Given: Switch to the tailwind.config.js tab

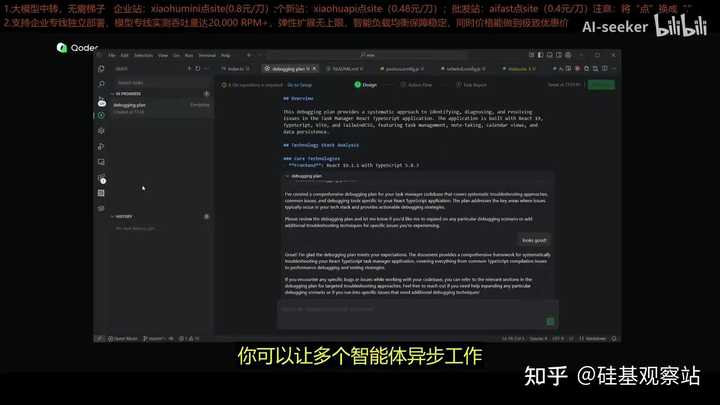Looking at the screenshot, I should (x=463, y=69).
